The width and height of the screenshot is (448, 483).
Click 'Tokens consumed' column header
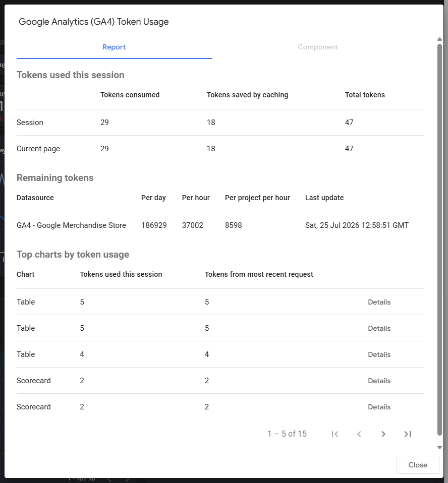(x=130, y=95)
